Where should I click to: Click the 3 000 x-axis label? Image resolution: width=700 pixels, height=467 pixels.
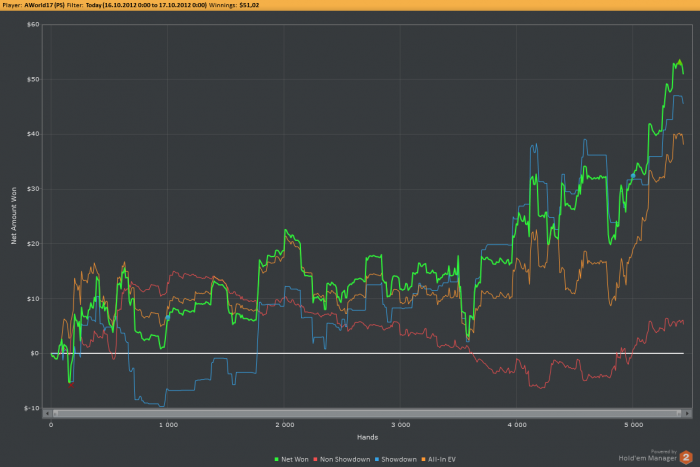pyautogui.click(x=401, y=425)
